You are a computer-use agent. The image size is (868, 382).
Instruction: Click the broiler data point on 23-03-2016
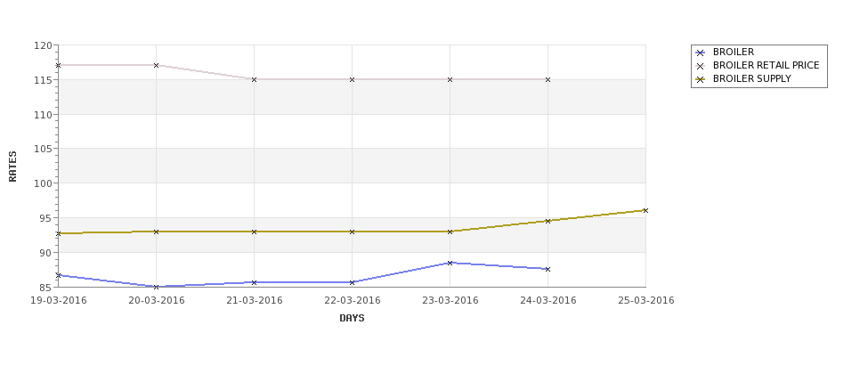tap(450, 263)
